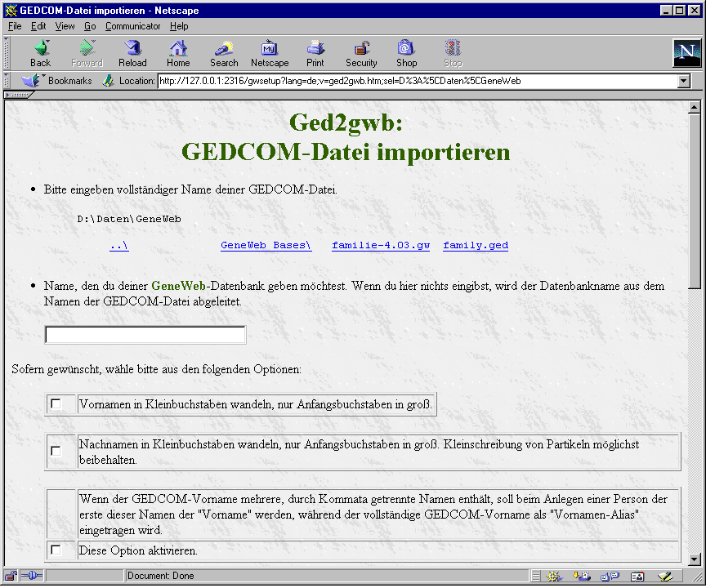This screenshot has width=706, height=588.
Task: Focus the database name input field
Action: 145,335
